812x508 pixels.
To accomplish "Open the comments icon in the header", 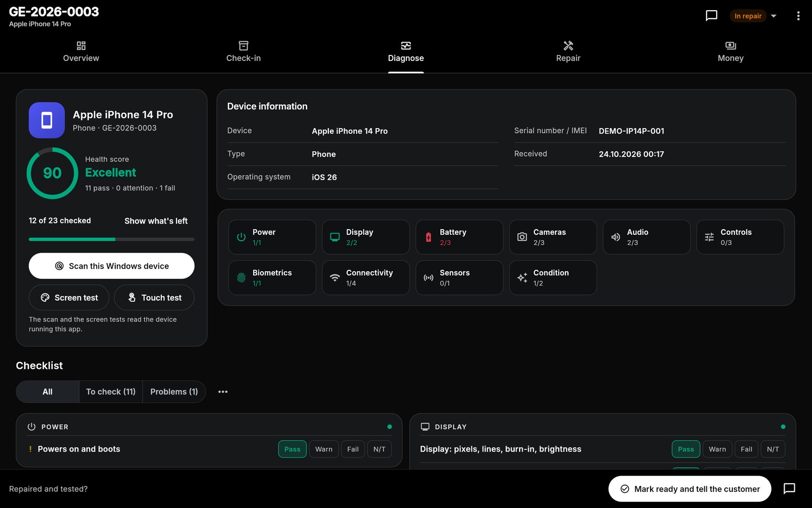I will (x=712, y=16).
